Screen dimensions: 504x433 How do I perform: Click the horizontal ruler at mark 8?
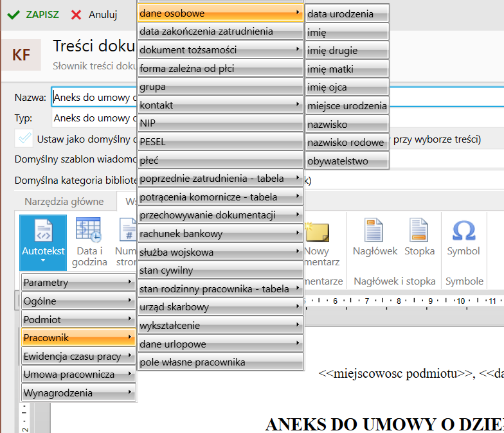pos(399,301)
